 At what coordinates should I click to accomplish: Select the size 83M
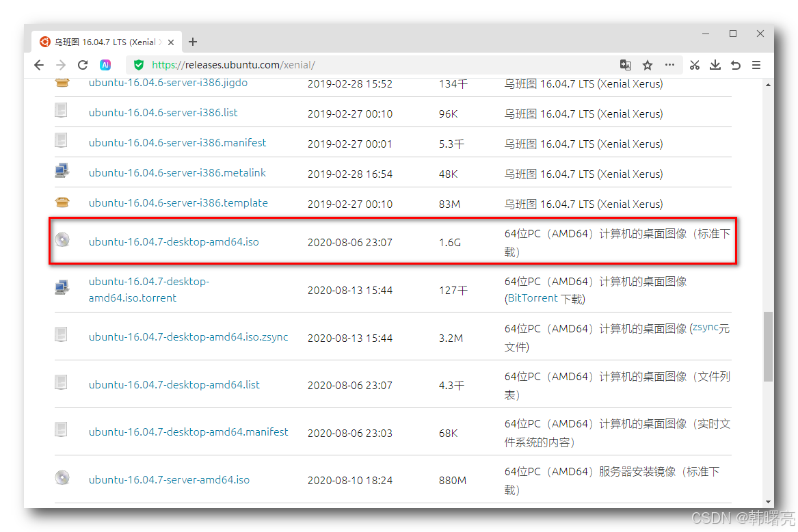449,204
